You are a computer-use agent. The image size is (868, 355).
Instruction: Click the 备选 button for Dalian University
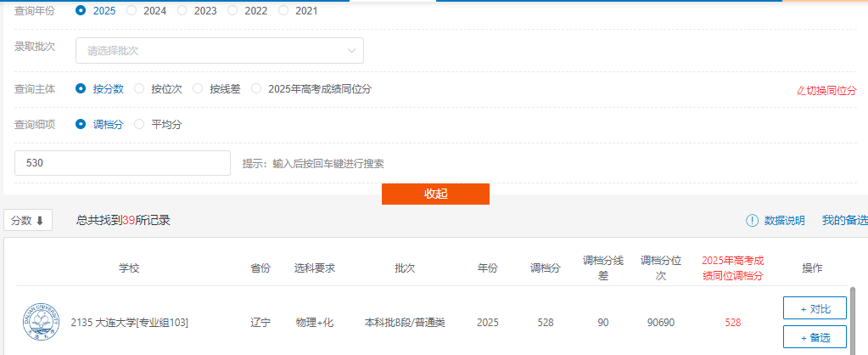point(815,338)
